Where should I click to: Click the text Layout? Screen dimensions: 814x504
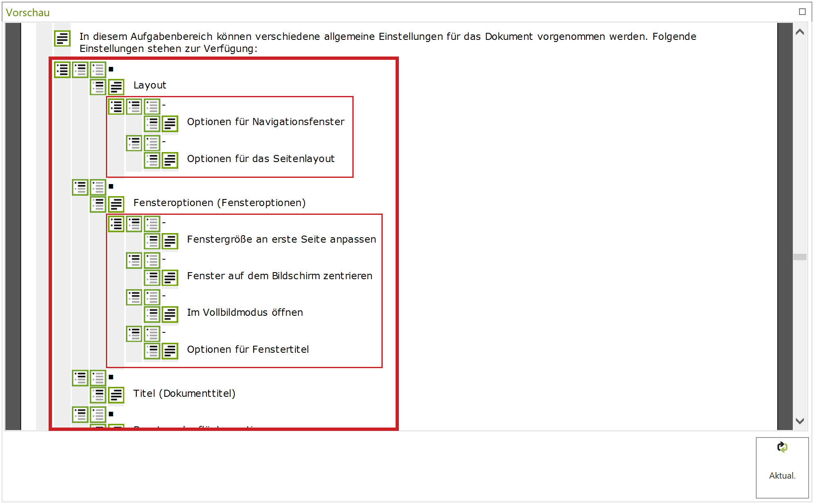150,85
